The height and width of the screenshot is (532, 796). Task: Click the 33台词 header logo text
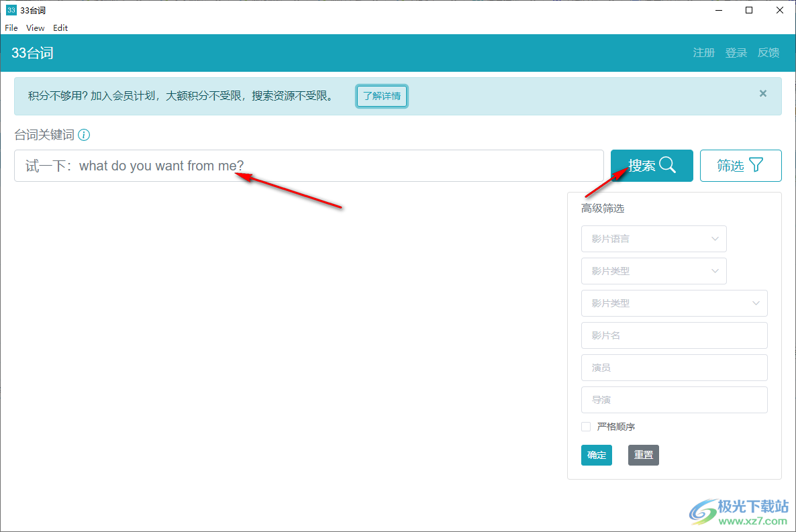tap(32, 53)
